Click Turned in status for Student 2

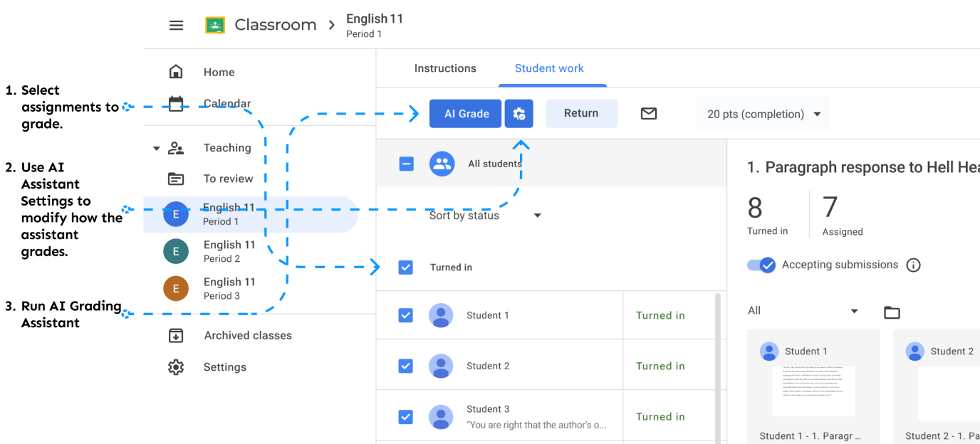coord(660,366)
